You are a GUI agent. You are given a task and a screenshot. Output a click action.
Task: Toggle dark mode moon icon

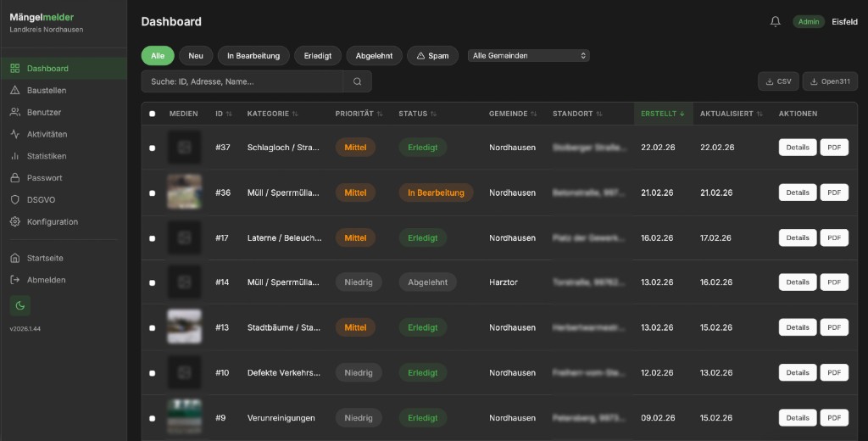pyautogui.click(x=19, y=305)
